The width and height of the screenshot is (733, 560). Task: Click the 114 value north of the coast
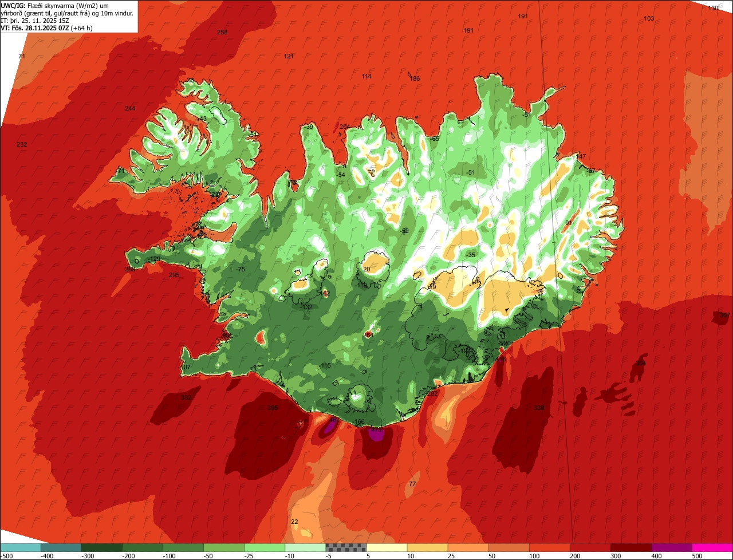(x=366, y=76)
